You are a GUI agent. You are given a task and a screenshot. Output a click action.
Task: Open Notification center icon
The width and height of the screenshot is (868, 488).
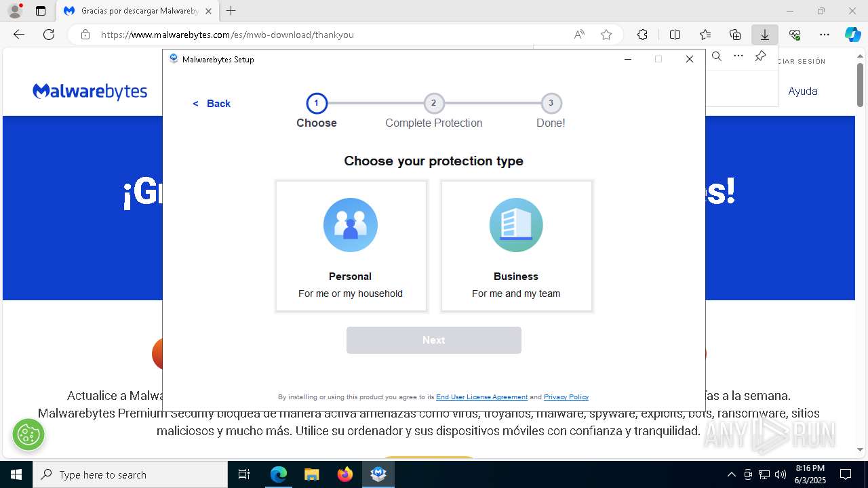[846, 474]
